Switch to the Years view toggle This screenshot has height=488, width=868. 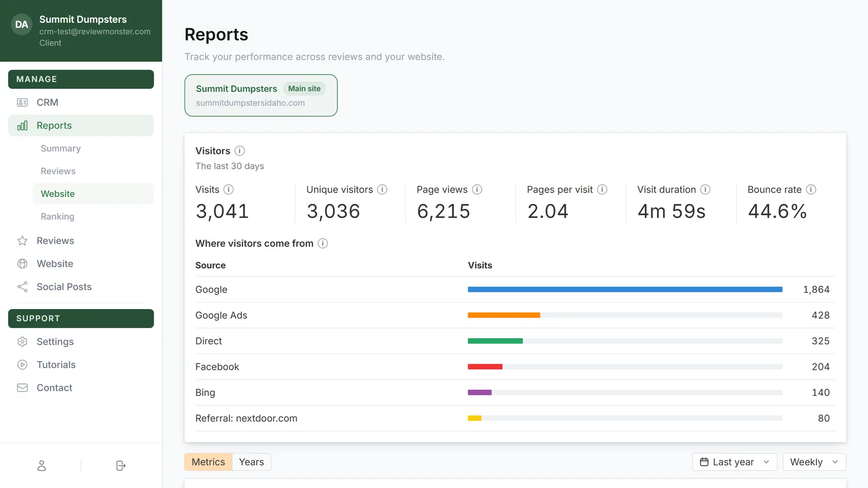pyautogui.click(x=252, y=462)
